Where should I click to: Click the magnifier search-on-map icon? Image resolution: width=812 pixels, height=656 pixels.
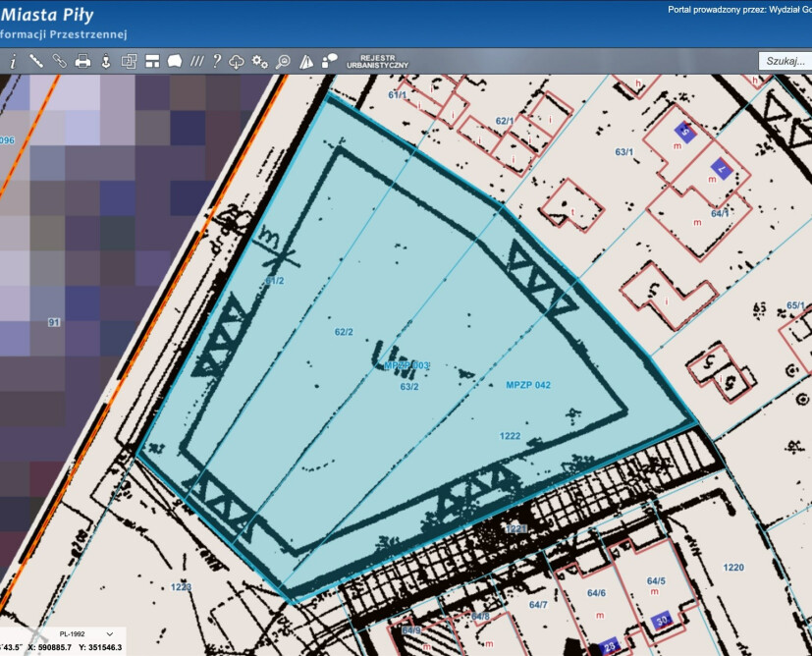tap(283, 61)
